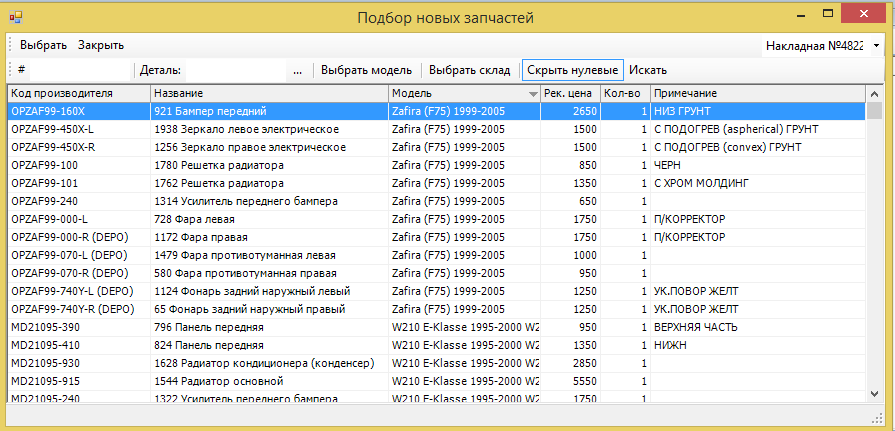Click the # number input field
The image size is (895, 431).
[80, 70]
